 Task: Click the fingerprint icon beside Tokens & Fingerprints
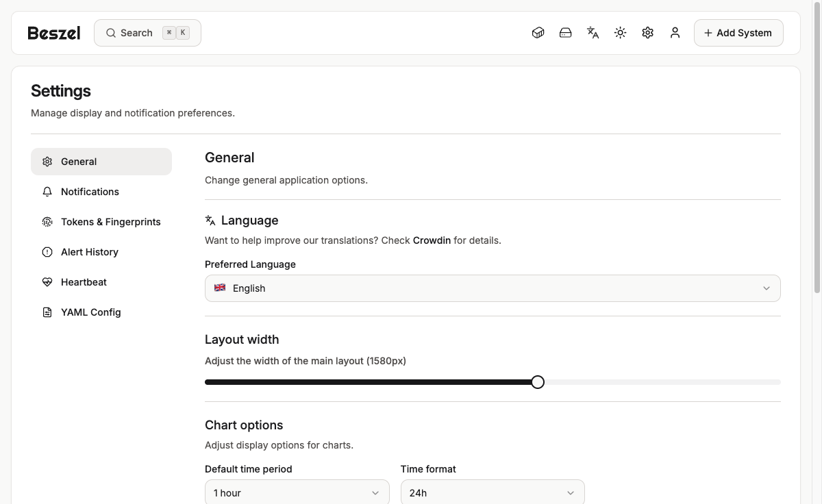[x=47, y=222]
